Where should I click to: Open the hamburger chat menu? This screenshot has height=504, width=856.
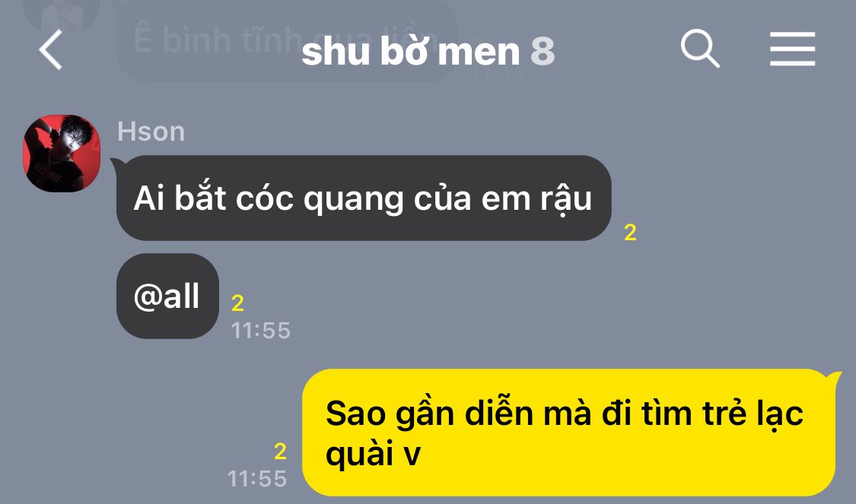pyautogui.click(x=792, y=49)
